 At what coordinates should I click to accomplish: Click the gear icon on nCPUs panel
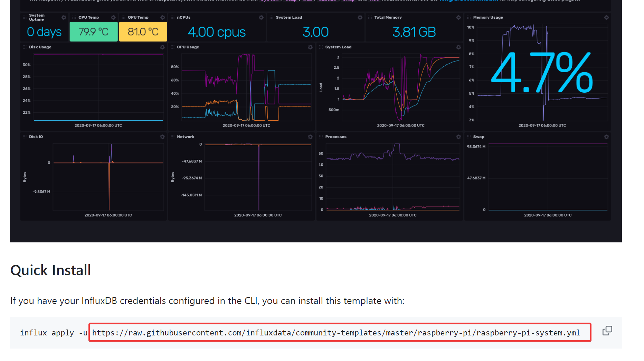(x=261, y=17)
